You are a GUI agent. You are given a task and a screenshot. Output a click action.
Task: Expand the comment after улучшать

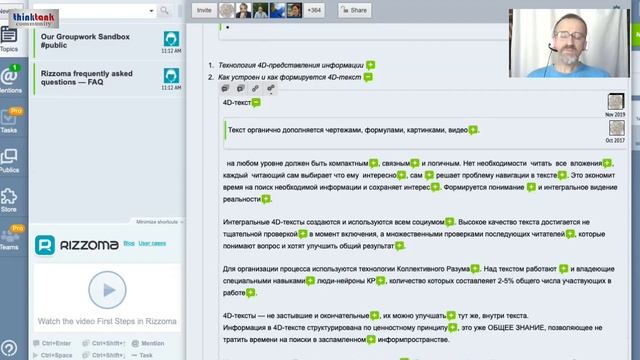(451, 316)
